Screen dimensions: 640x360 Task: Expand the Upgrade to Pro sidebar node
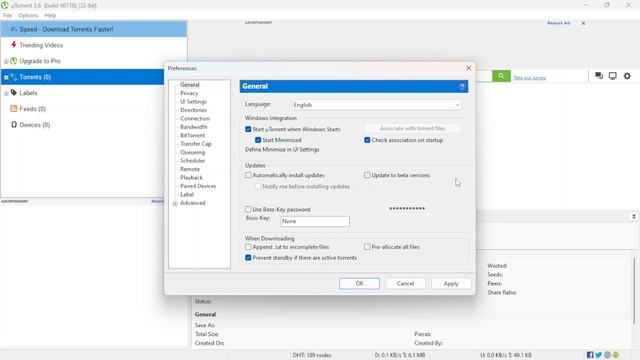pyautogui.click(x=6, y=61)
